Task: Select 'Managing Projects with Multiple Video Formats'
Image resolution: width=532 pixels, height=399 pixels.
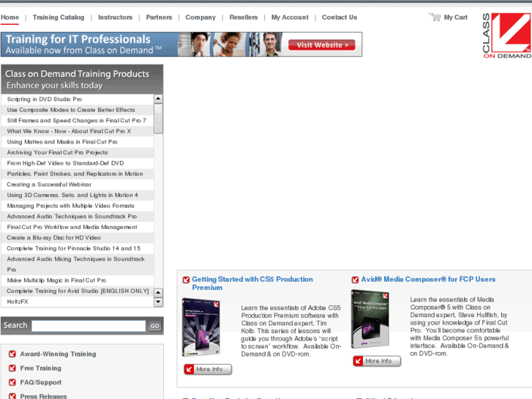Action: pos(78,206)
